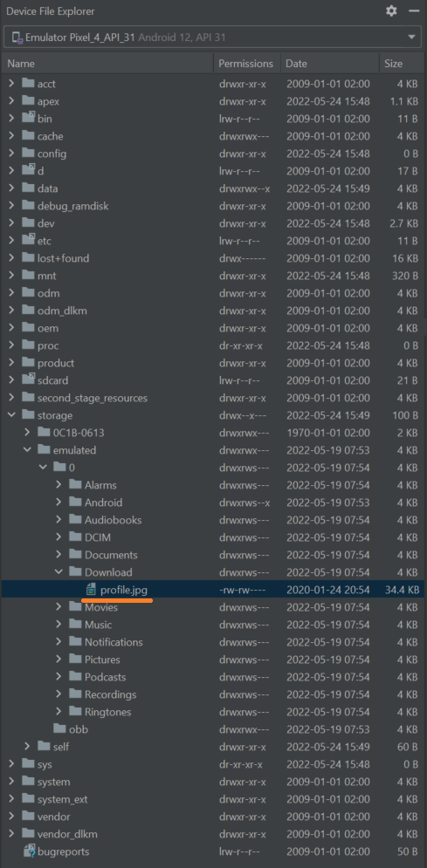Click the sys folder icon
427x868 pixels.
pyautogui.click(x=28, y=763)
